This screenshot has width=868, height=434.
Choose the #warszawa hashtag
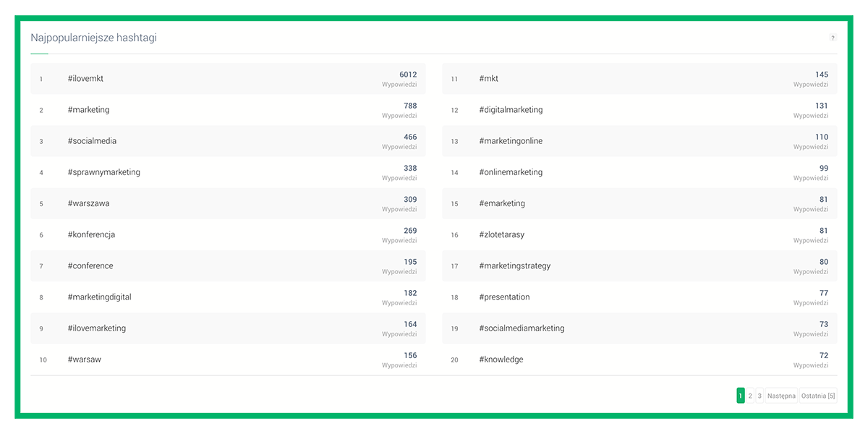click(88, 203)
